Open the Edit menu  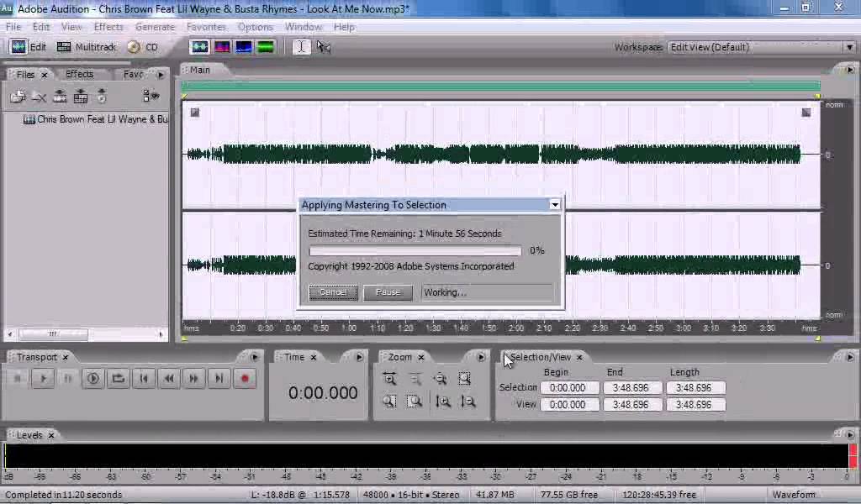click(40, 27)
